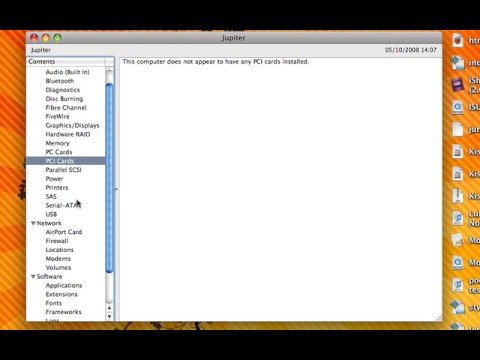This screenshot has width=480, height=360.
Task: Select Modems under Network
Action: coord(58,259)
